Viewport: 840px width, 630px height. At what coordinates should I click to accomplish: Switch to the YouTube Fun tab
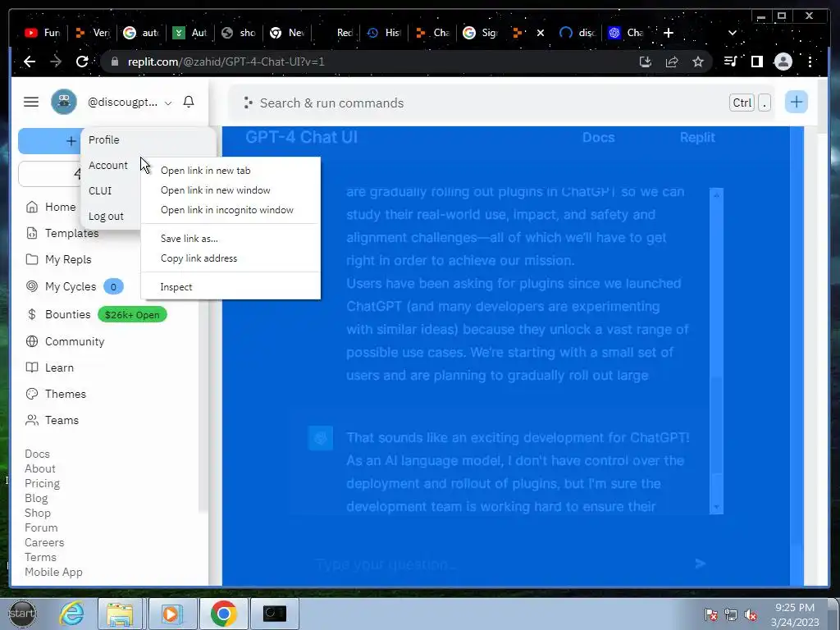(x=43, y=33)
